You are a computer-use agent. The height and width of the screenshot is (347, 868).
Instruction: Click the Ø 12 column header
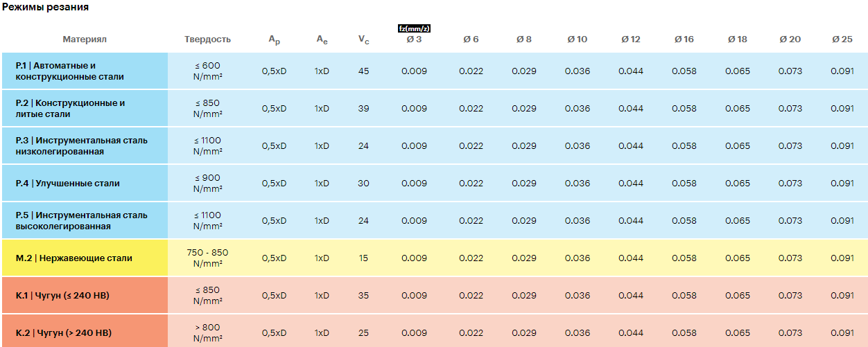pos(630,39)
